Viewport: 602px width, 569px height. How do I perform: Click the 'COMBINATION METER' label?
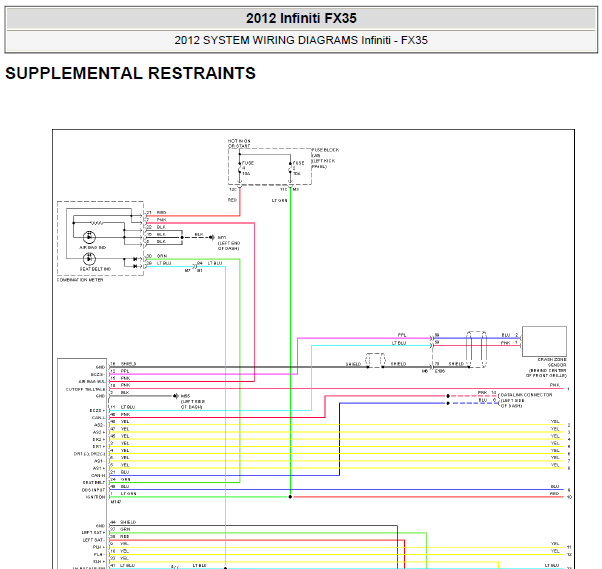(80, 280)
